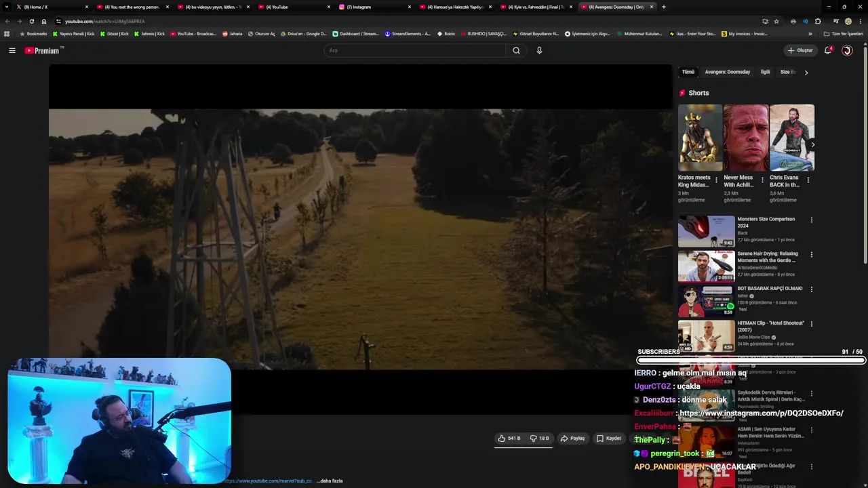Open options for HITMAN Clip Hotel Shootout
The width and height of the screenshot is (868, 488).
click(811, 324)
